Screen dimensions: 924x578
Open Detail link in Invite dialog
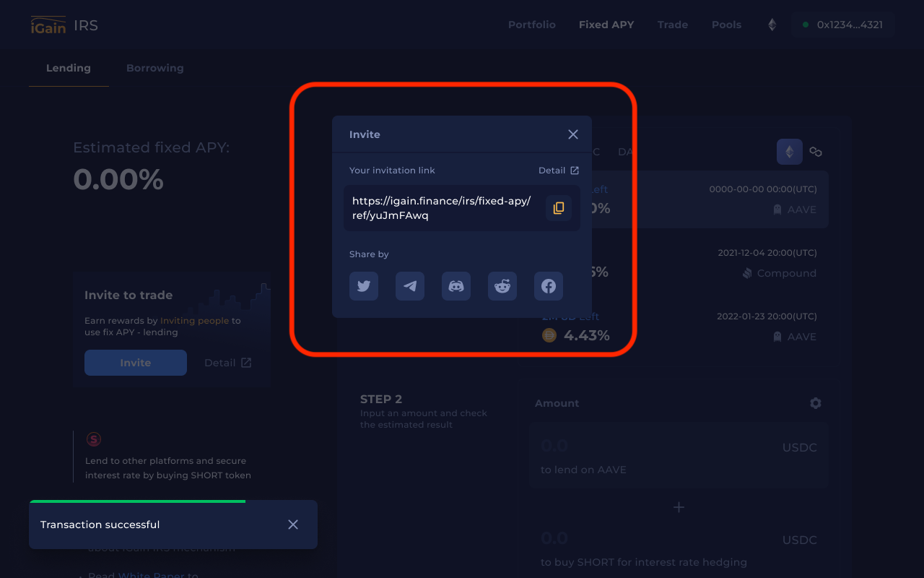559,171
